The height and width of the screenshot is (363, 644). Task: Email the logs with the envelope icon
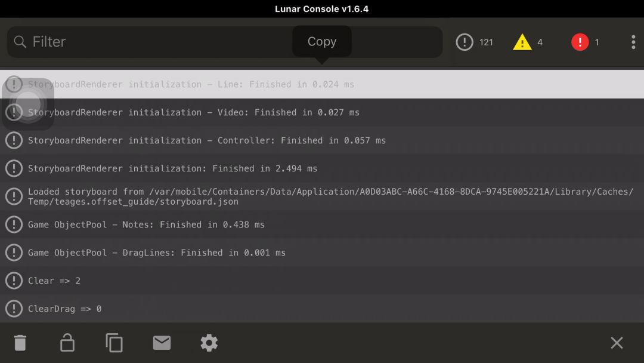[x=162, y=343]
